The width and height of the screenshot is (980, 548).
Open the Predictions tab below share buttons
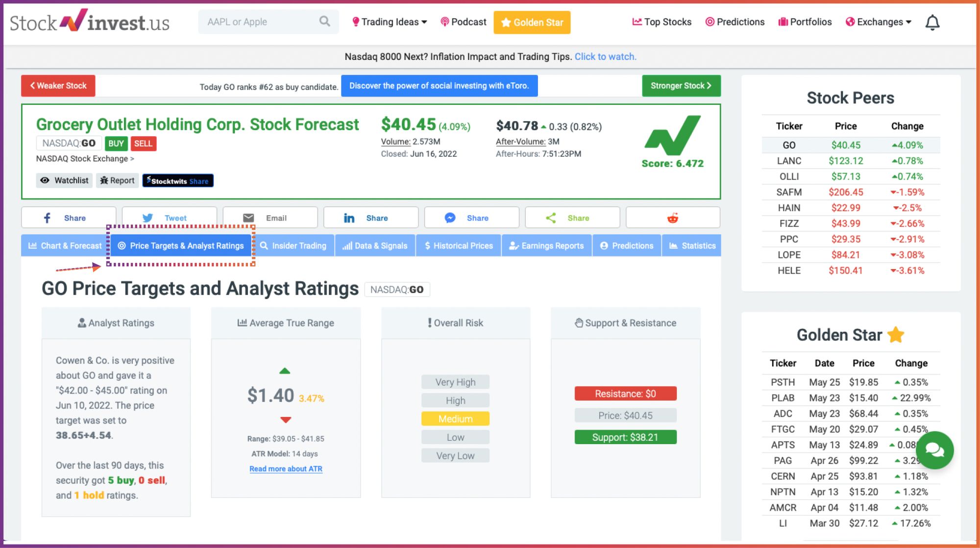pos(627,246)
